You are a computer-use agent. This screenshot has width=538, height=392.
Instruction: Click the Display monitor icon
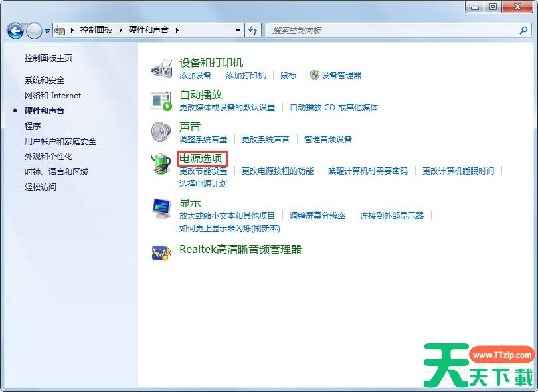(161, 208)
